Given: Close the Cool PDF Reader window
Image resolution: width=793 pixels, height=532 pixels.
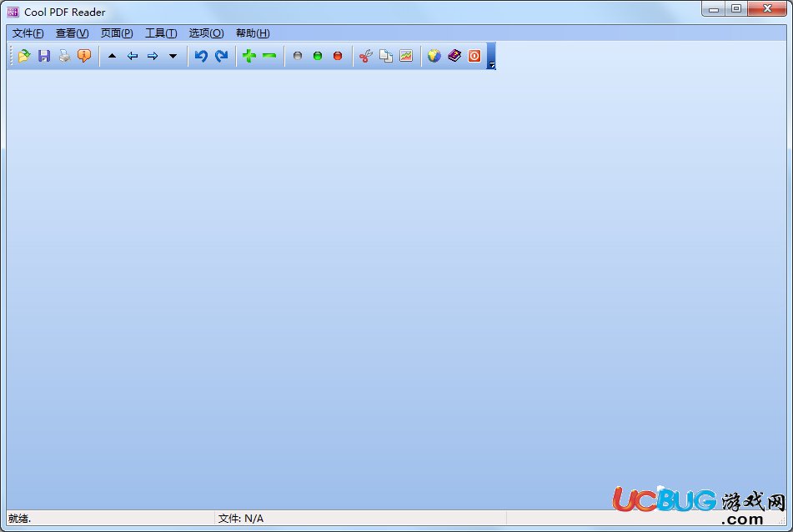Looking at the screenshot, I should pyautogui.click(x=767, y=9).
